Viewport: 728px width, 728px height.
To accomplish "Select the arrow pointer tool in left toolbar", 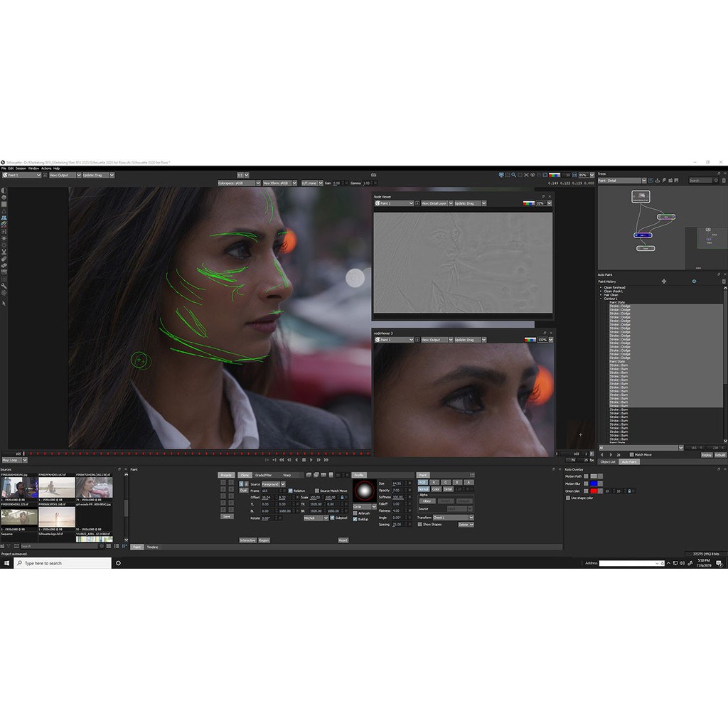I will 4,304.
